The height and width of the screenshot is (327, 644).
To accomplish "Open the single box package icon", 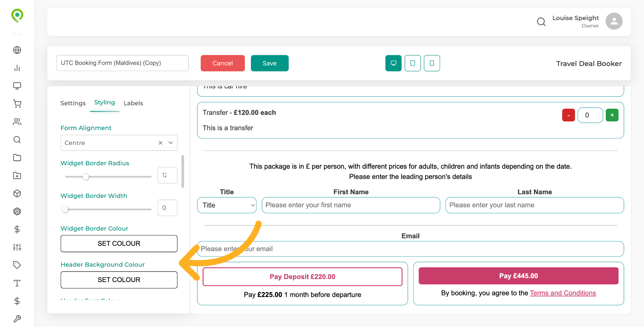I will (17, 194).
